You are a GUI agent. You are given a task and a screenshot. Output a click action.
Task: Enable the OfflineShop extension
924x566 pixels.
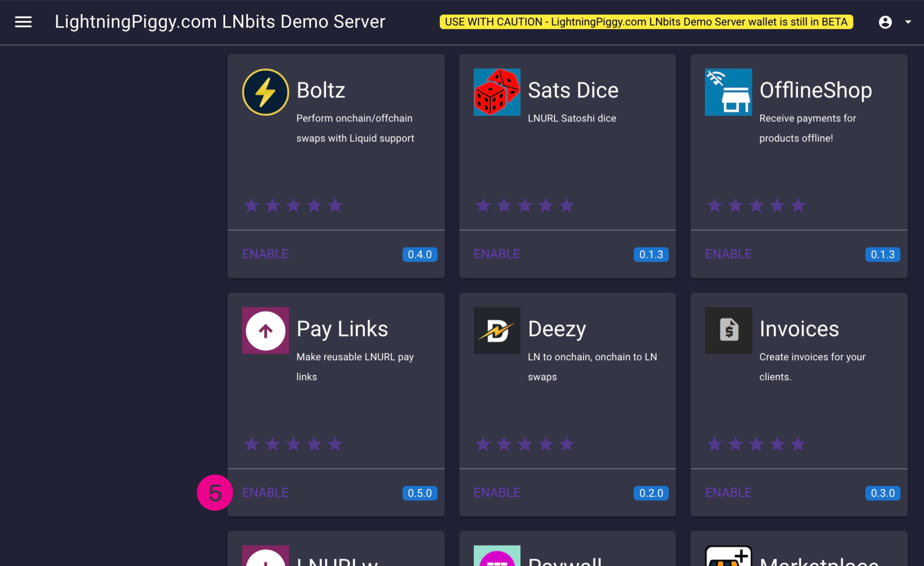pyautogui.click(x=728, y=254)
